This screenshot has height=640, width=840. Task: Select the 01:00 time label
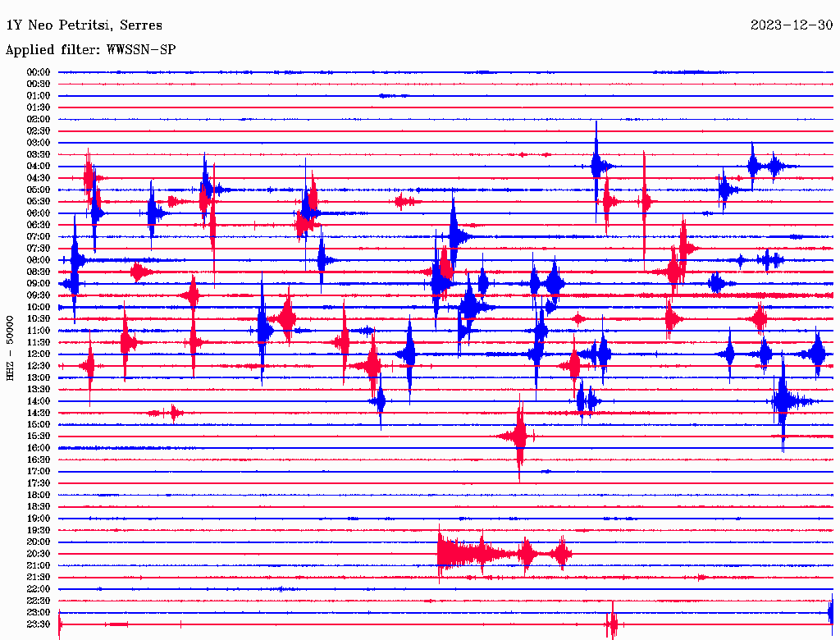[x=39, y=96]
